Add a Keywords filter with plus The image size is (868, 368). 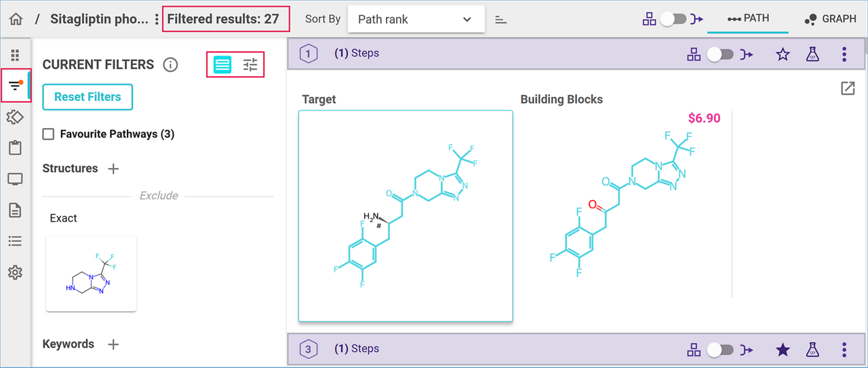[x=113, y=344]
